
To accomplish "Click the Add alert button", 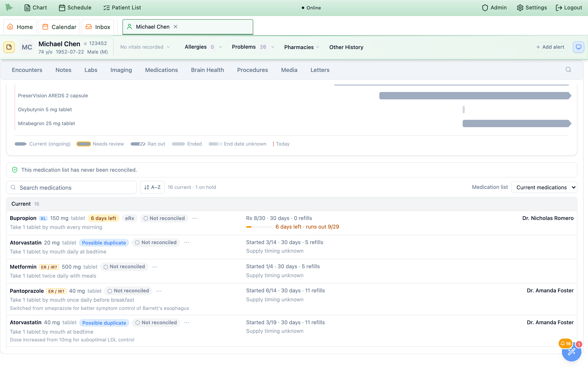I will click(550, 47).
